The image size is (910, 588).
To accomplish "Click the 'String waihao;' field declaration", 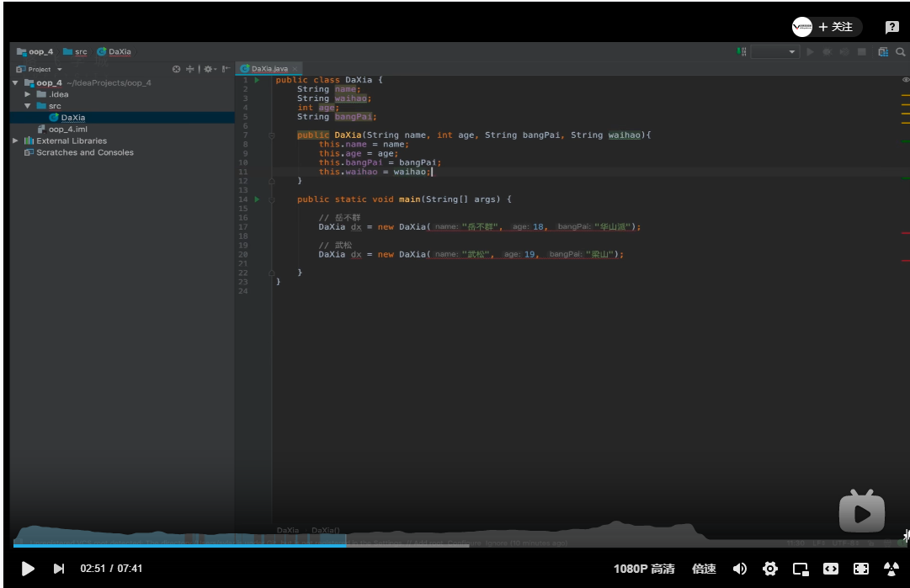I will click(334, 98).
